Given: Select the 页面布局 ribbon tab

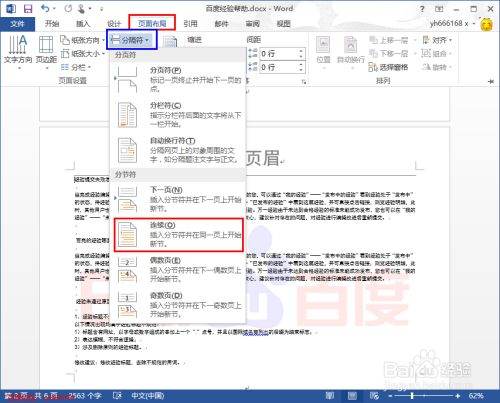Looking at the screenshot, I should (152, 23).
